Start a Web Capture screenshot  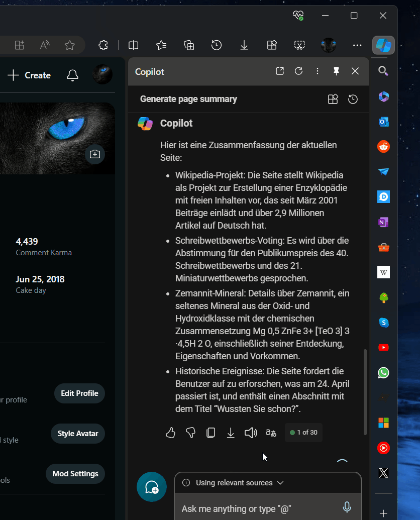click(299, 45)
